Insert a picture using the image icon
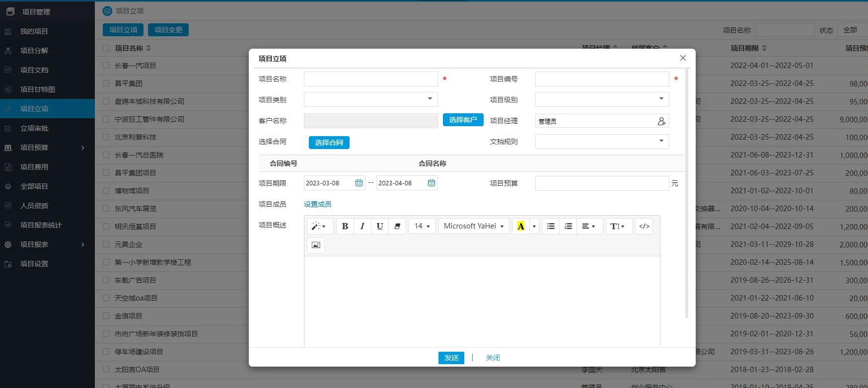This screenshot has height=388, width=868. click(315, 245)
